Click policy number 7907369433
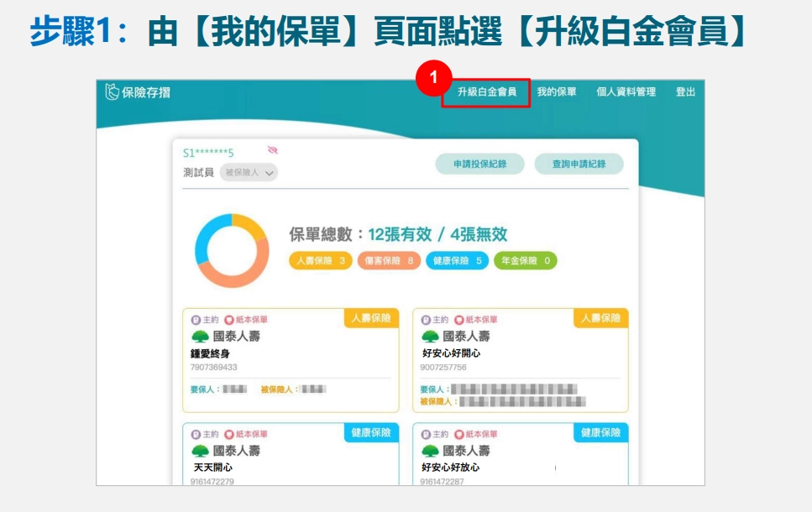The width and height of the screenshot is (812, 512). pos(214,368)
